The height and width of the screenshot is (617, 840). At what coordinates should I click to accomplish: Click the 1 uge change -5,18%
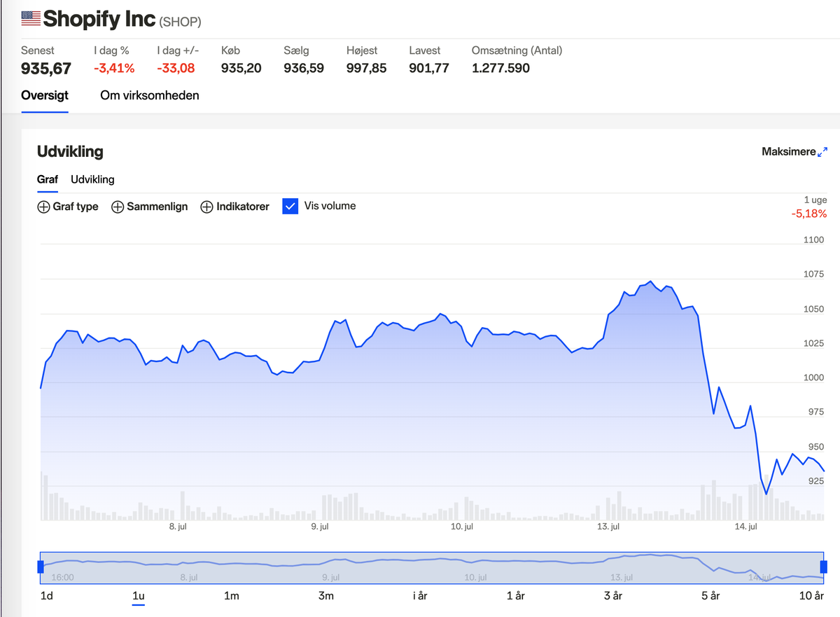click(809, 214)
